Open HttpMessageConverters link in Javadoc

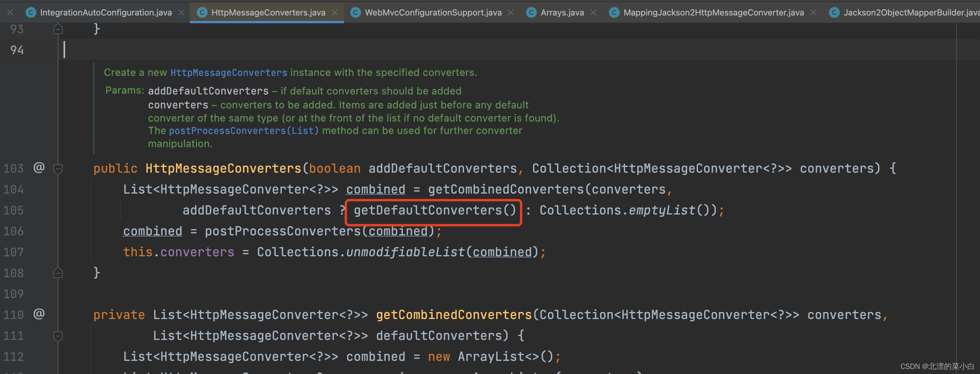pyautogui.click(x=229, y=73)
